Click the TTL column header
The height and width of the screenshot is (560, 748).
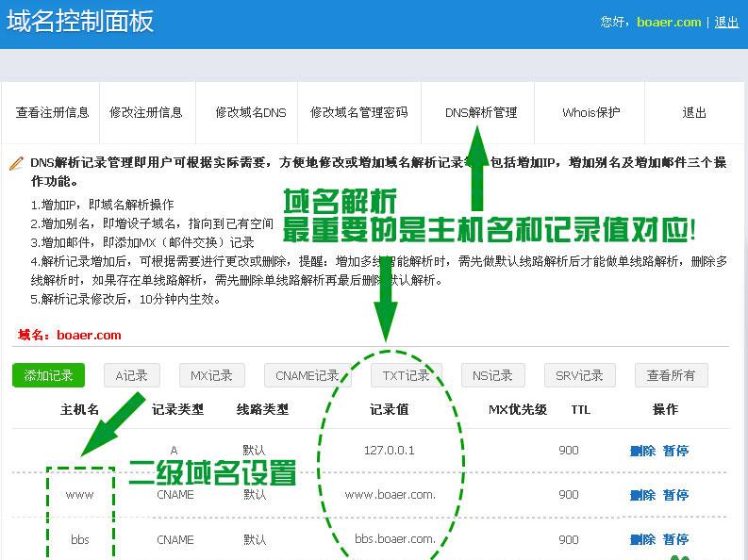pos(580,409)
